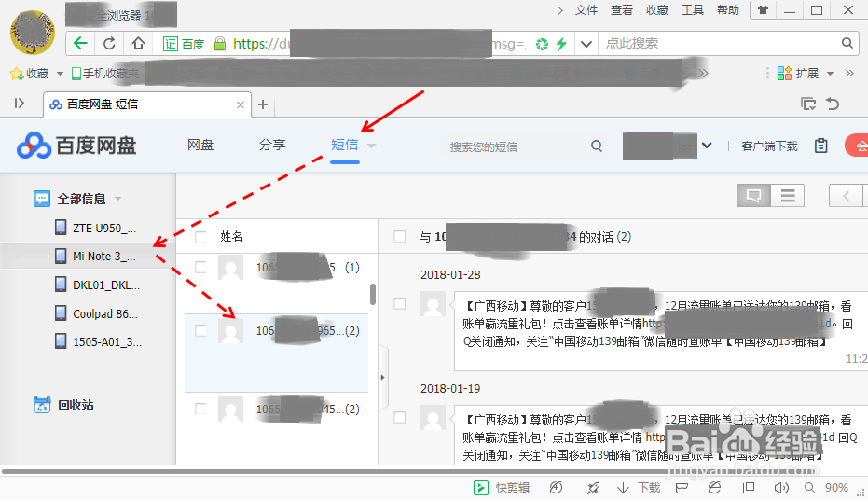
Task: Click the zoom magnifier 90% icon
Action: click(809, 487)
